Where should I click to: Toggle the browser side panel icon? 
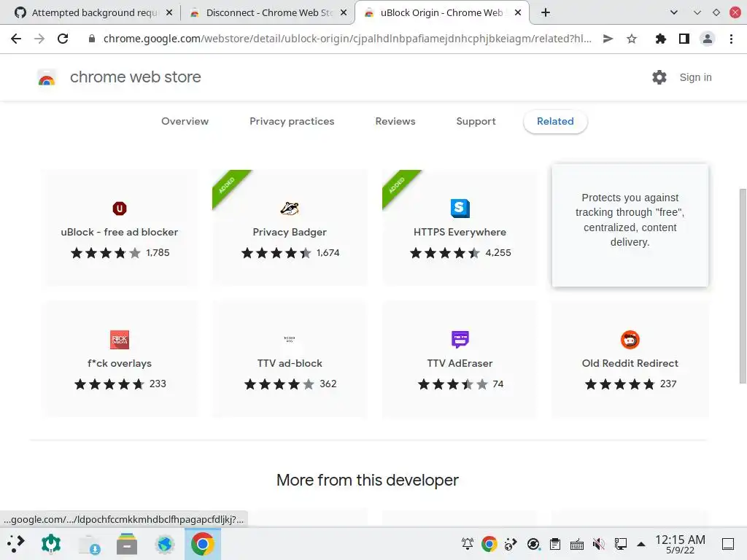click(684, 39)
